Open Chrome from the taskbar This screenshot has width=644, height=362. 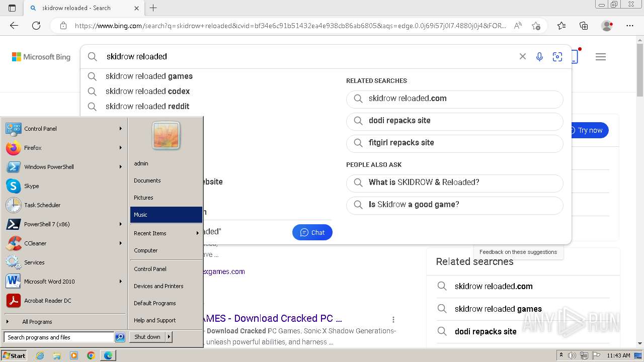tap(91, 355)
